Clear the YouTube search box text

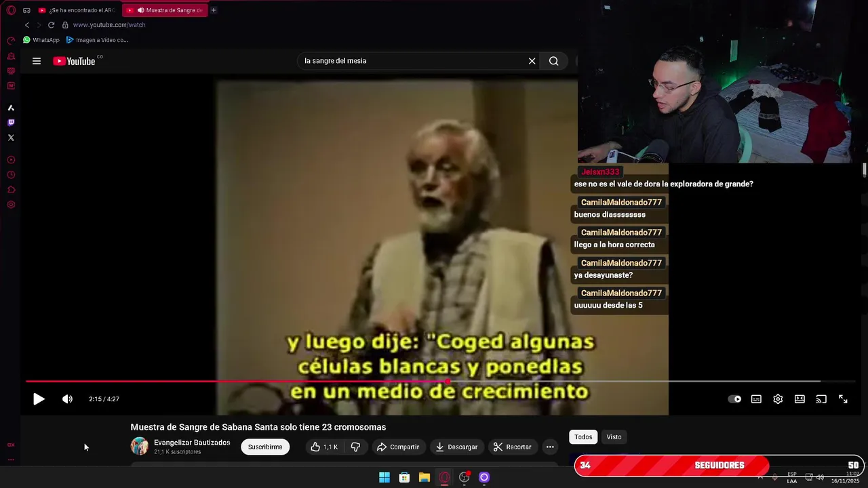point(532,61)
